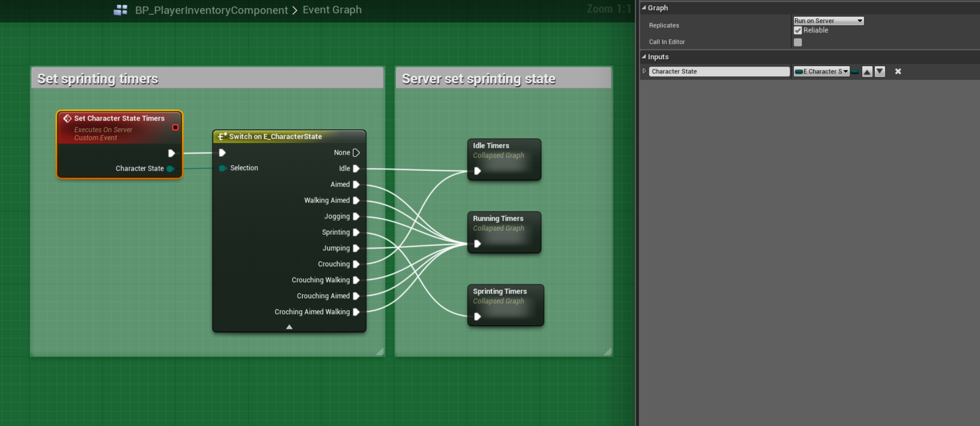This screenshot has height=426, width=980.
Task: Open the E Character S type dropdown
Action: 821,71
